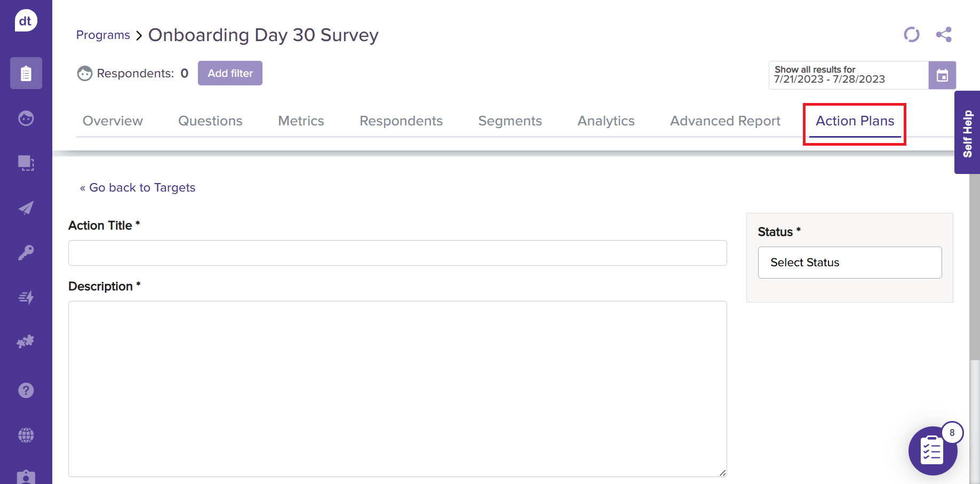Image resolution: width=980 pixels, height=484 pixels.
Task: Switch to the Overview tab
Action: coord(113,121)
